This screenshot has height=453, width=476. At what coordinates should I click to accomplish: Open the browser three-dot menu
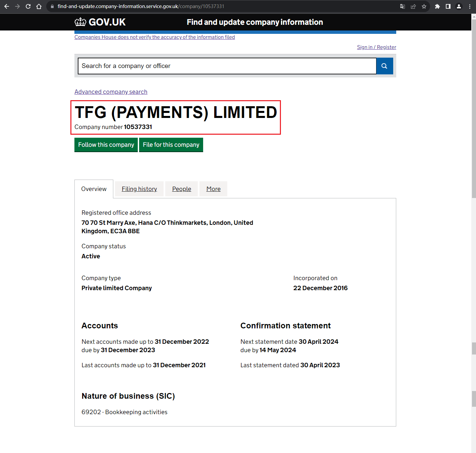point(470,6)
